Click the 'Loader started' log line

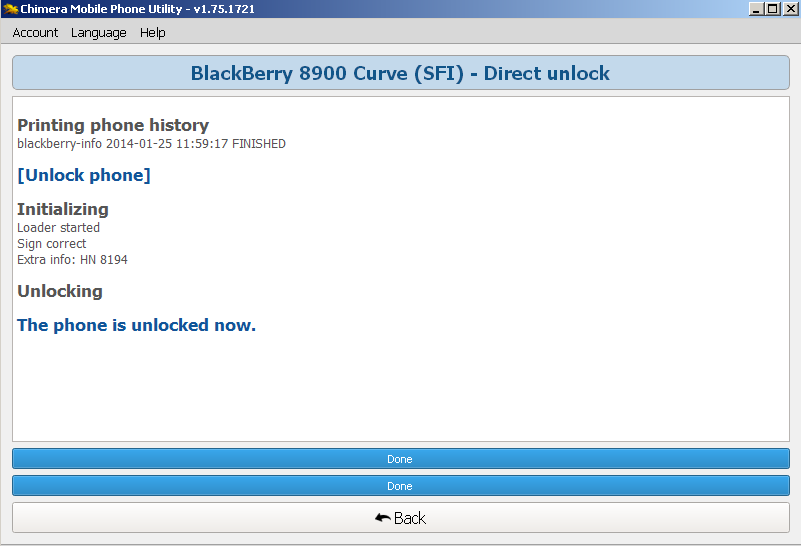pyautogui.click(x=58, y=227)
